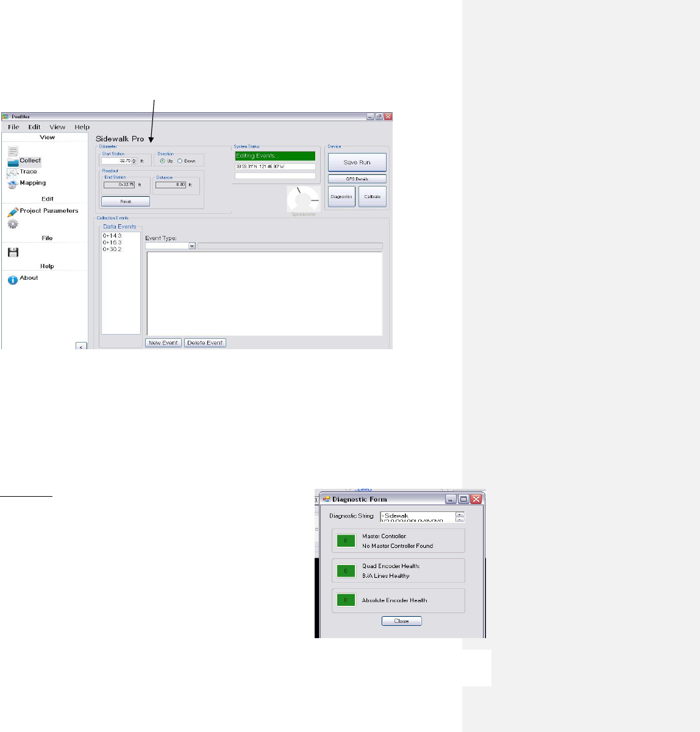Click the document icon above Collect
Viewport: 700px width, 732px height.
click(13, 151)
